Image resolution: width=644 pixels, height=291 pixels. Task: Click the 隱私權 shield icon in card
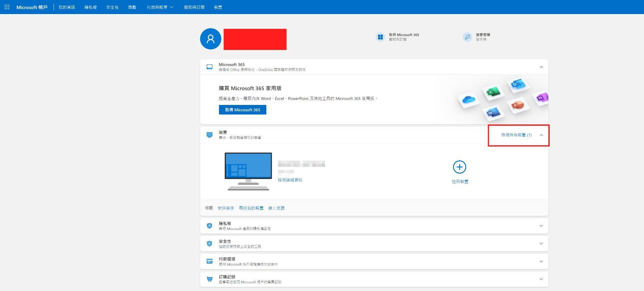click(209, 226)
